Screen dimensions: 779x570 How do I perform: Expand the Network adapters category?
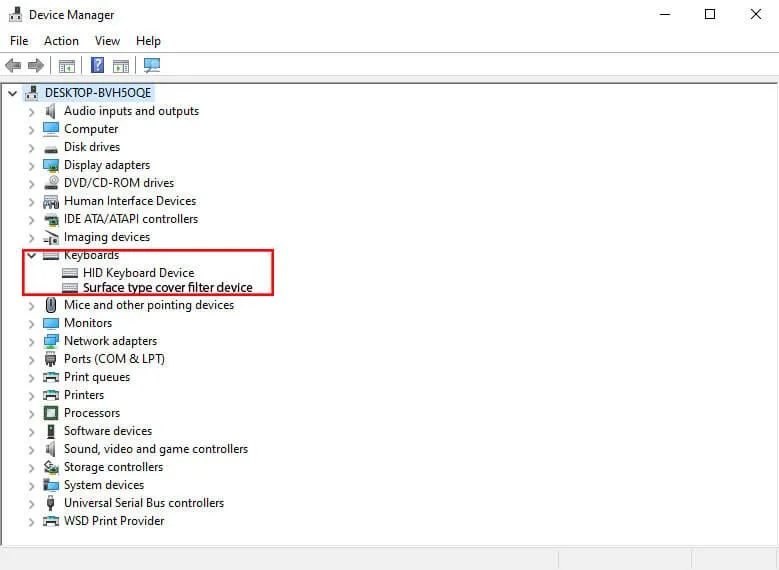click(32, 342)
